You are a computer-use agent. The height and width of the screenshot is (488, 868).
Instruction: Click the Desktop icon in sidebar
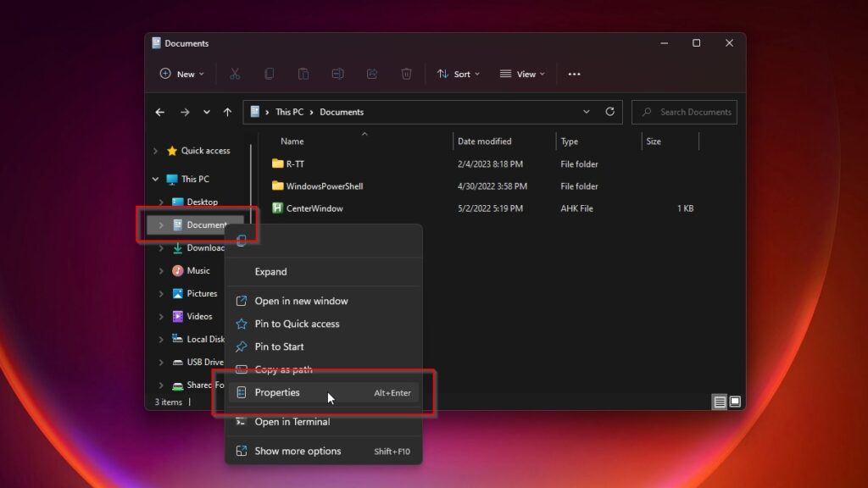178,202
